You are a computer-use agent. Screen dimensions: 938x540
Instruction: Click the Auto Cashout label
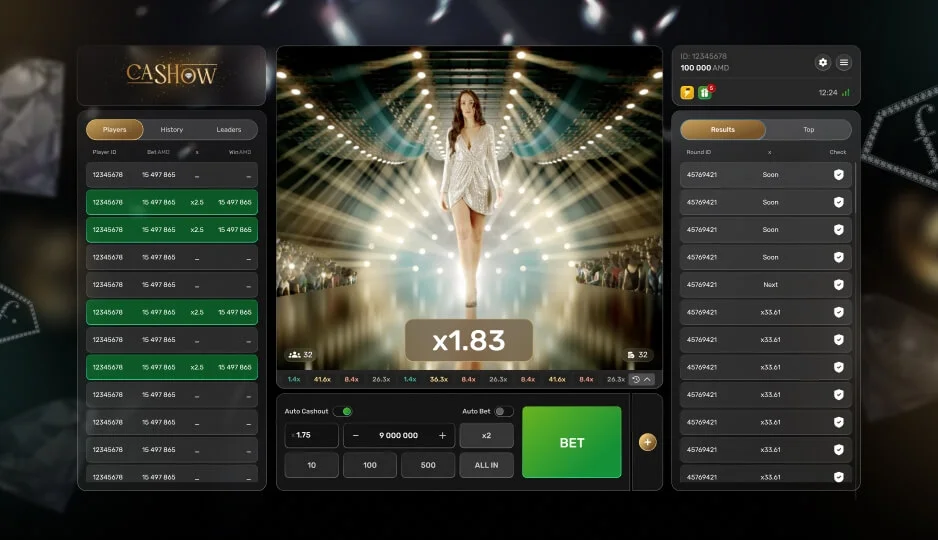click(x=306, y=411)
